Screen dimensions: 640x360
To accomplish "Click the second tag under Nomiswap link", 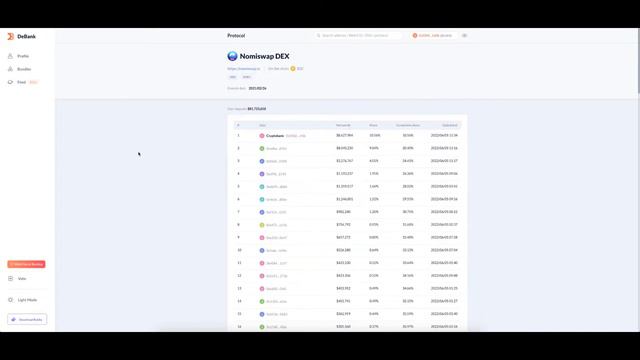I will [x=247, y=77].
